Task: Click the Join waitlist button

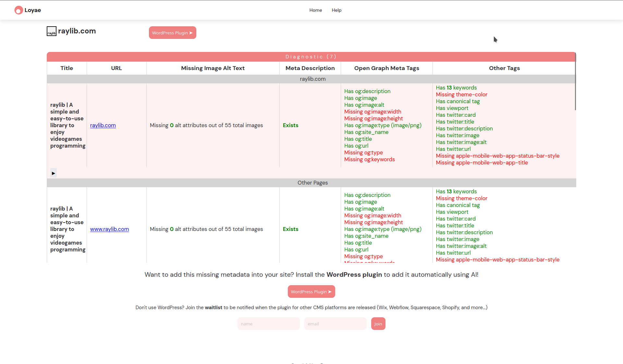Action: 378,324
